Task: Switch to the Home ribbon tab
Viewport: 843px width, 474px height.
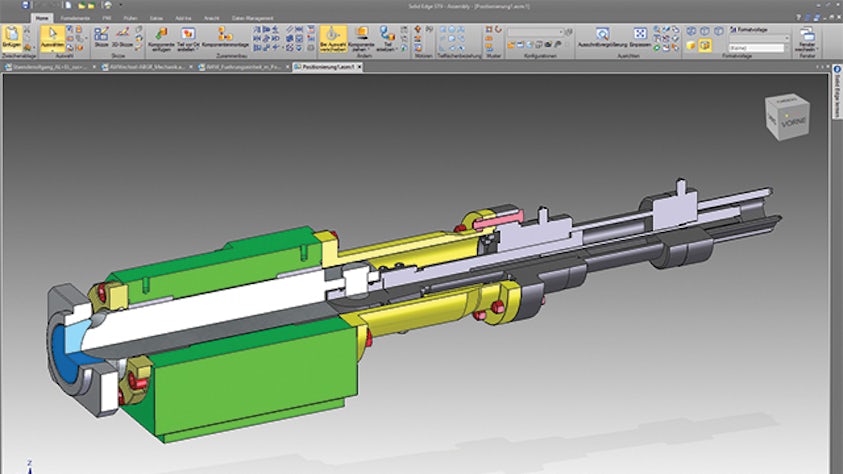Action: tap(42, 18)
